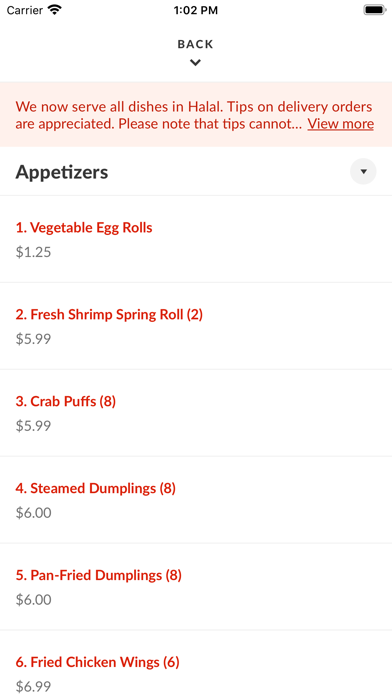
Task: Tap the Appetizers section heading
Action: pyautogui.click(x=62, y=172)
